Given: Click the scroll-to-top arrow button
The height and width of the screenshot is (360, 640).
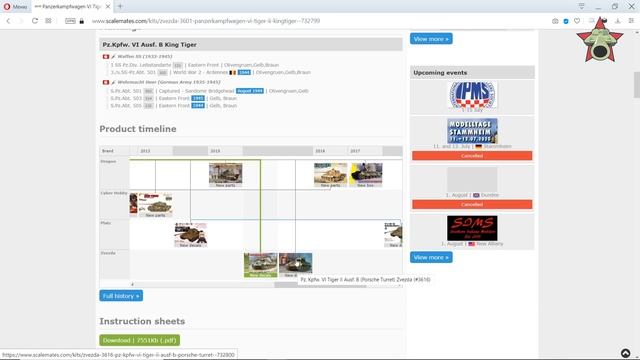Looking at the screenshot, I should (625, 353).
